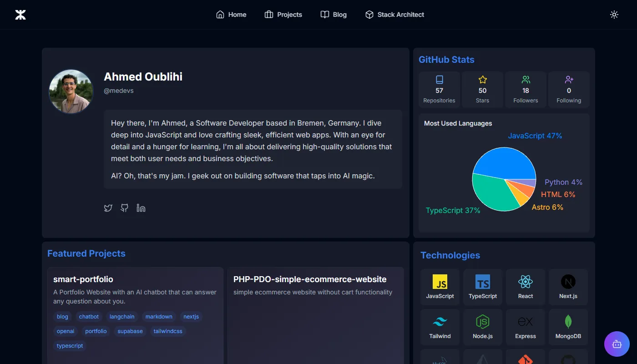The width and height of the screenshot is (637, 364).
Task: Open the Home nav link
Action: (x=231, y=15)
